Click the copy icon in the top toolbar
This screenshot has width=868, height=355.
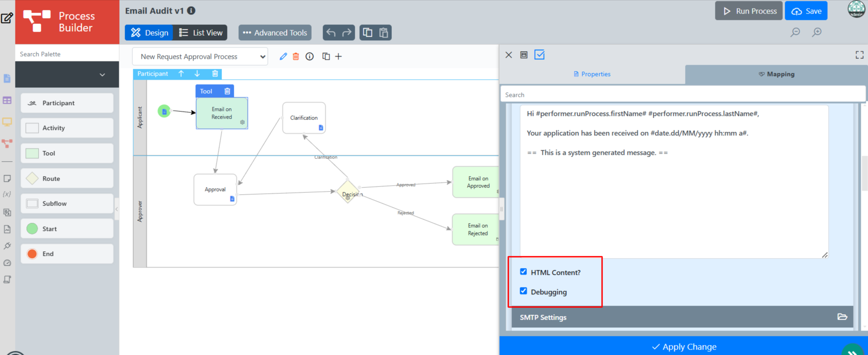tap(367, 33)
